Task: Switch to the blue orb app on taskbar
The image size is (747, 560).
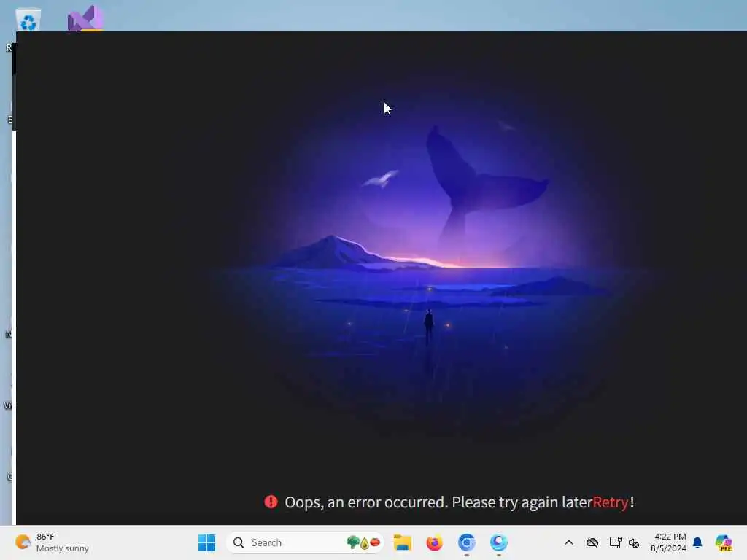Action: tap(498, 542)
